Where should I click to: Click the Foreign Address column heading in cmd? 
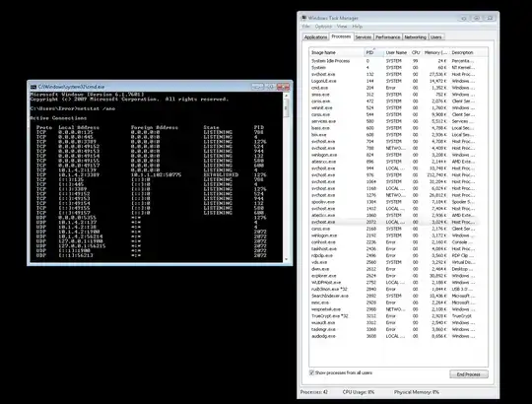click(155, 128)
